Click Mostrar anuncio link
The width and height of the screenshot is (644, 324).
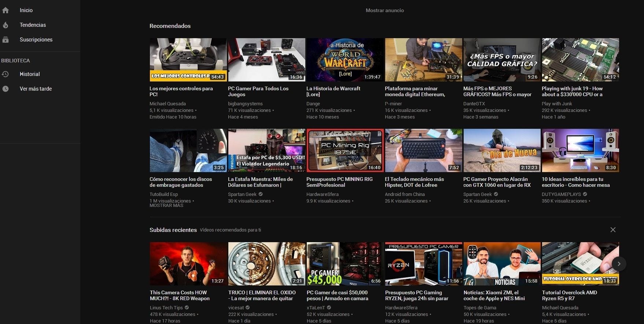coord(384,10)
